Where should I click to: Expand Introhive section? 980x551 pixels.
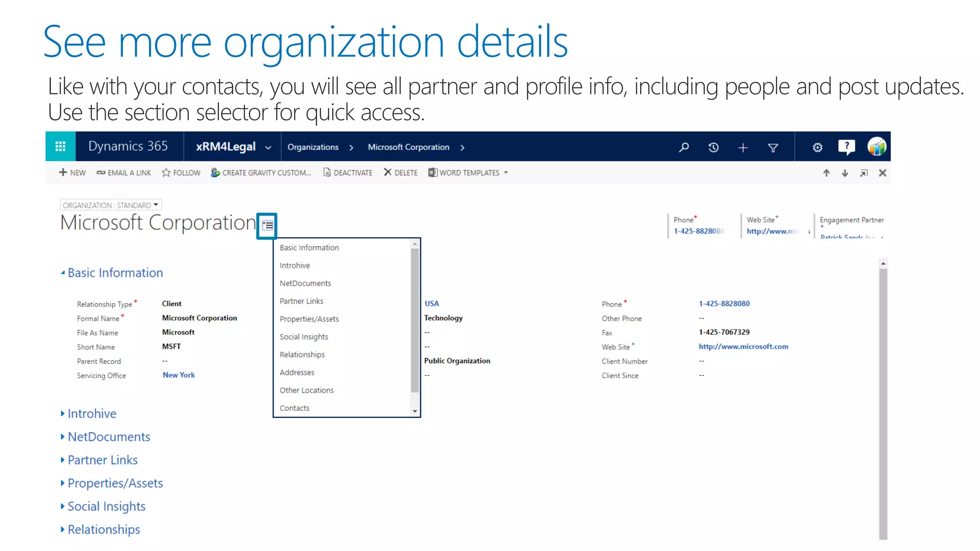(89, 414)
